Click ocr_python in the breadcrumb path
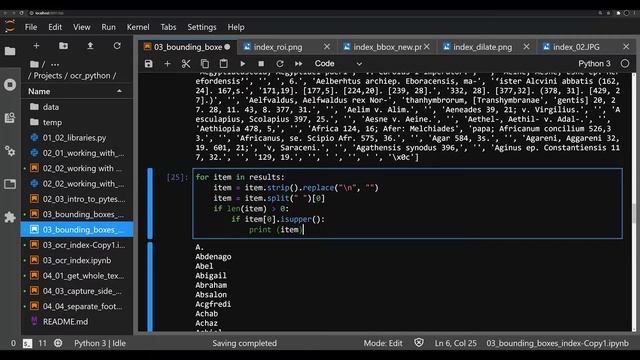Image resolution: width=640 pixels, height=360 pixels. (x=90, y=76)
